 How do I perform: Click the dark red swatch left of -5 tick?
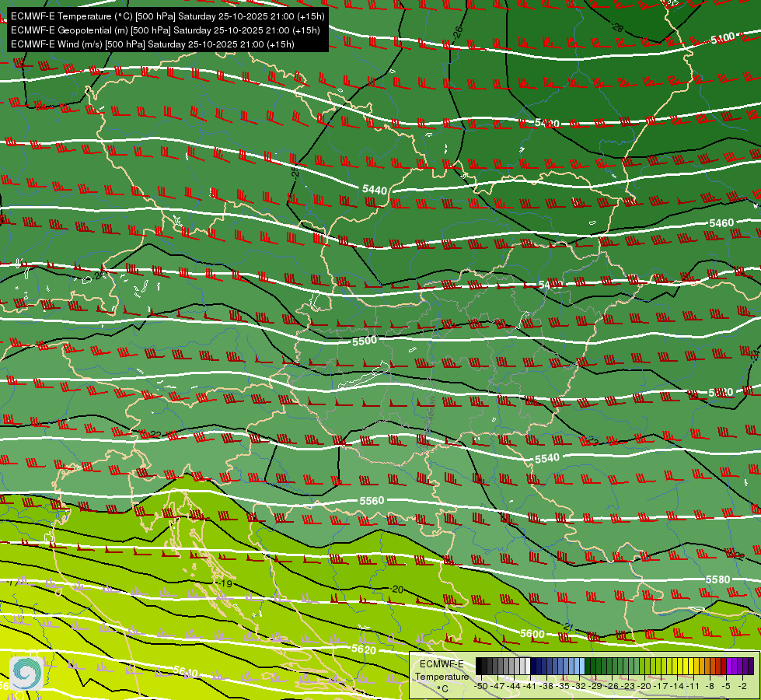724,666
